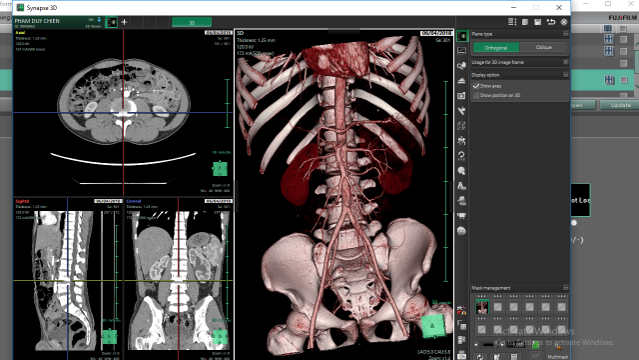The image size is (639, 360).
Task: Collapse the Mask management panel
Action: click(565, 287)
